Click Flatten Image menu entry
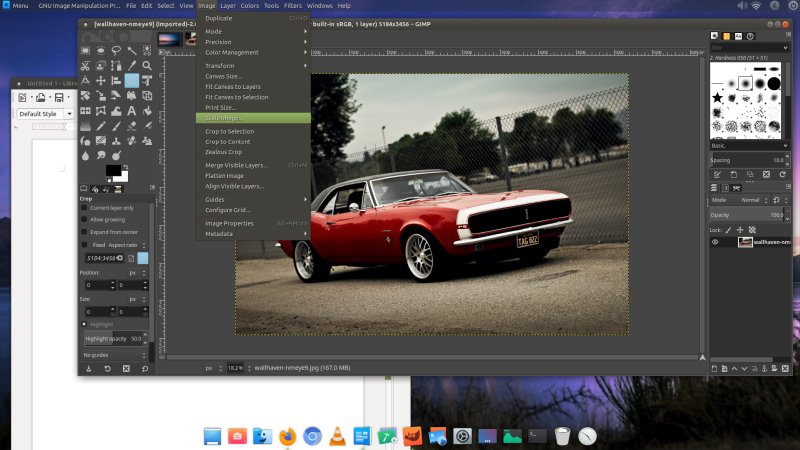 [x=224, y=175]
